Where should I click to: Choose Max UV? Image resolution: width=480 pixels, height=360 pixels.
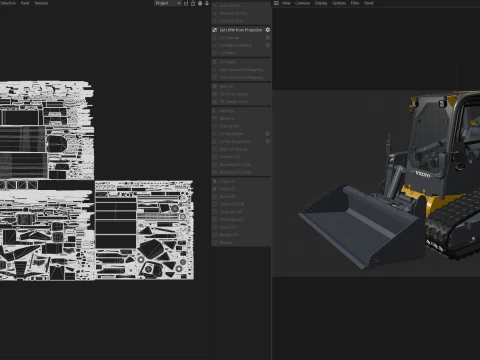(x=241, y=86)
